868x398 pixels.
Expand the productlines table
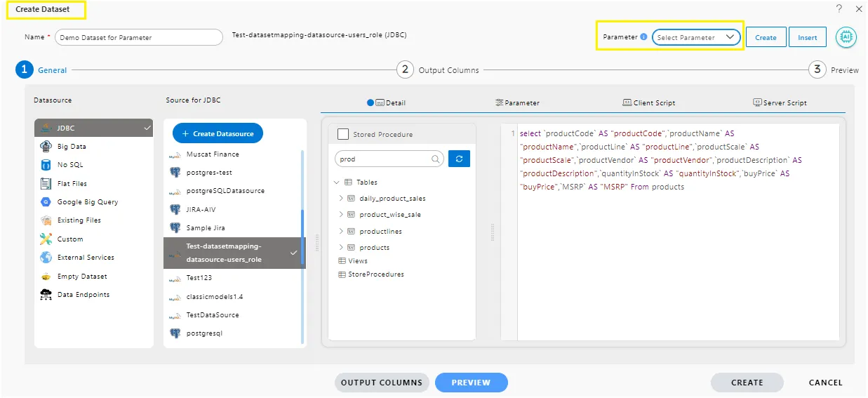[341, 231]
